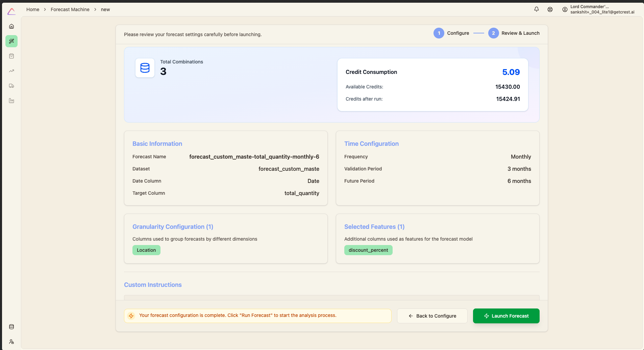
Task: Click the help lifebuoy icon
Action: (550, 9)
